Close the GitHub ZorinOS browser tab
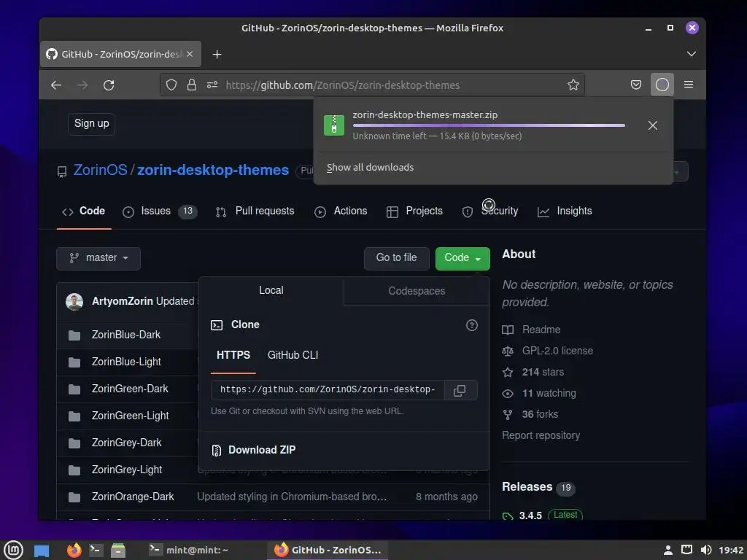Viewport: 747px width, 560px height. [x=190, y=54]
